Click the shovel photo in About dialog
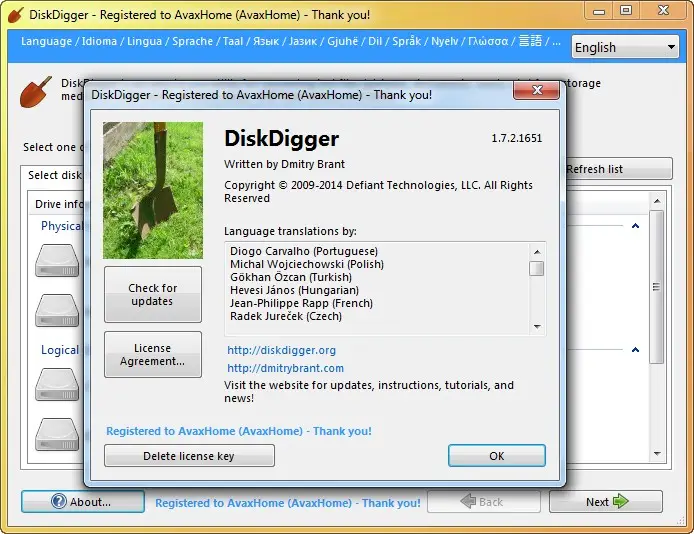694x534 pixels. tap(153, 191)
